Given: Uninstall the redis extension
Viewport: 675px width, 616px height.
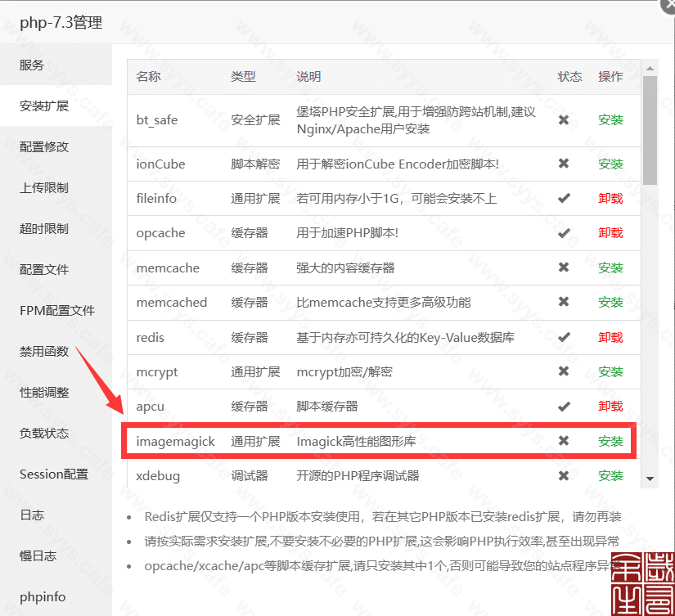Looking at the screenshot, I should pos(610,337).
